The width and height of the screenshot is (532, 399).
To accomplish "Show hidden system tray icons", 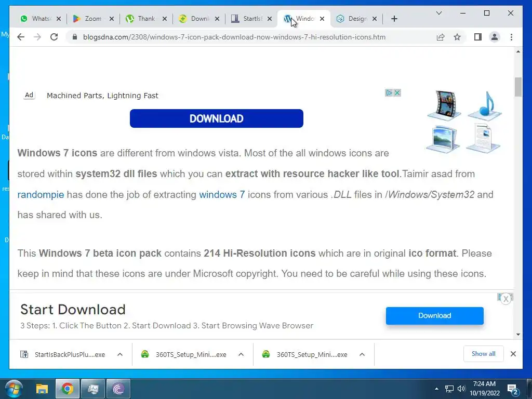I will click(x=436, y=389).
